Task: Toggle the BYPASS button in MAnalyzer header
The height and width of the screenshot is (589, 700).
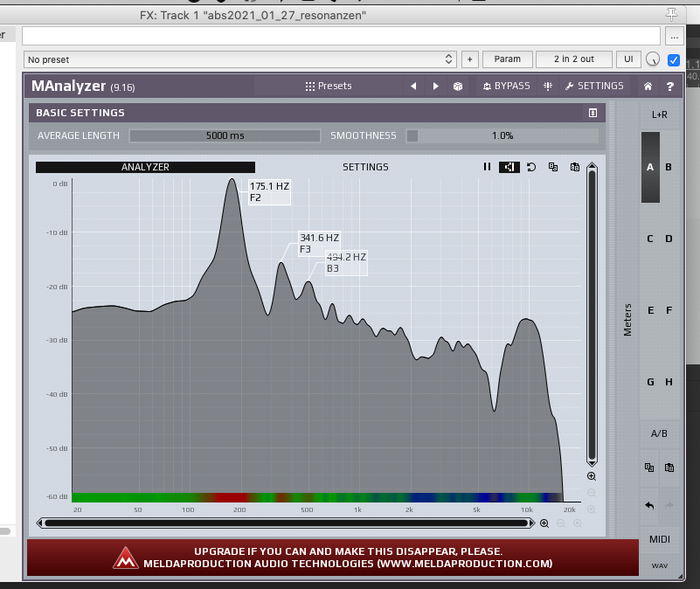Action: pos(506,87)
